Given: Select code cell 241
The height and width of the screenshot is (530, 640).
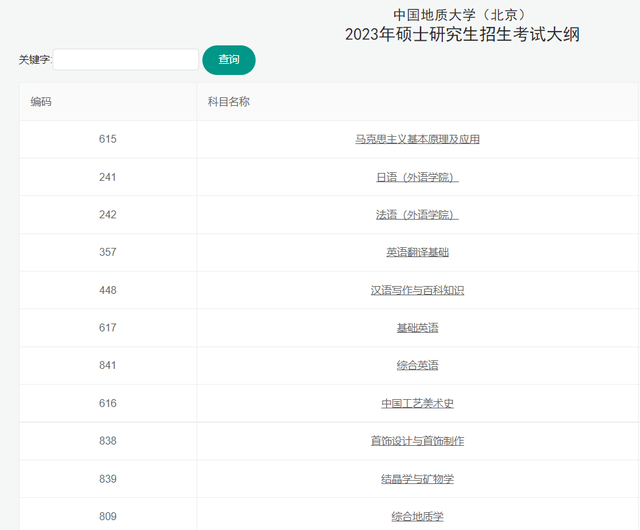Looking at the screenshot, I should pyautogui.click(x=108, y=177).
